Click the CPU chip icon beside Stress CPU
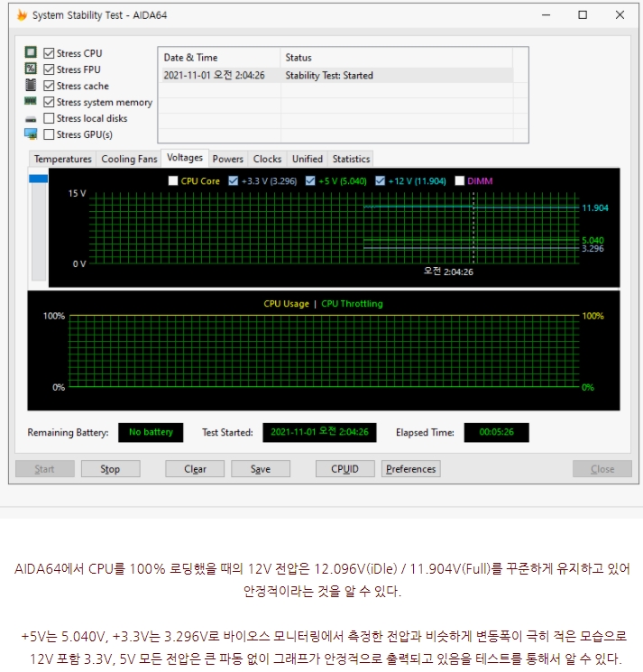Viewport: 643px width, 672px height. pos(31,52)
